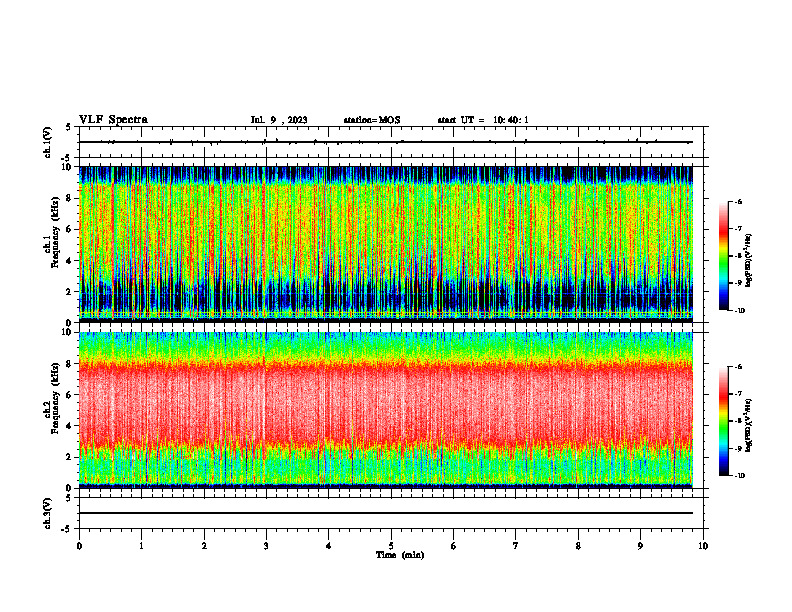
Task: Click the 6 kHz tick of ch.2 spectrogram
Action: pos(70,395)
